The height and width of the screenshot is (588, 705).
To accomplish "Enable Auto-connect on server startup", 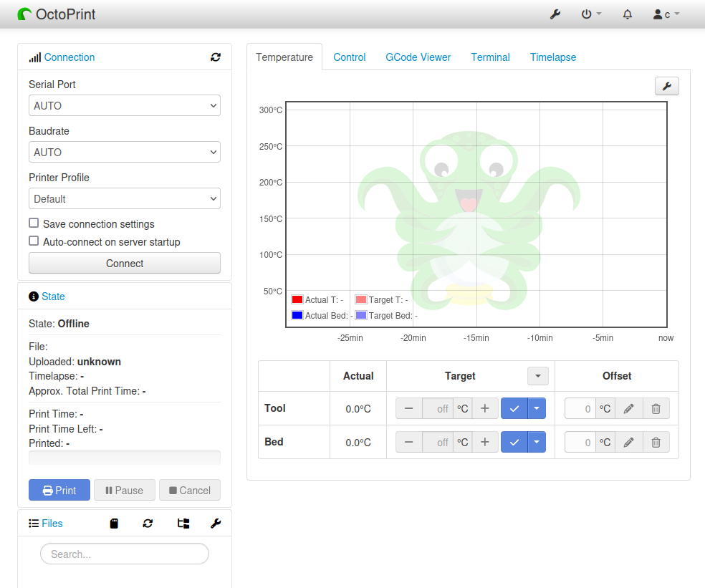I will tap(34, 241).
